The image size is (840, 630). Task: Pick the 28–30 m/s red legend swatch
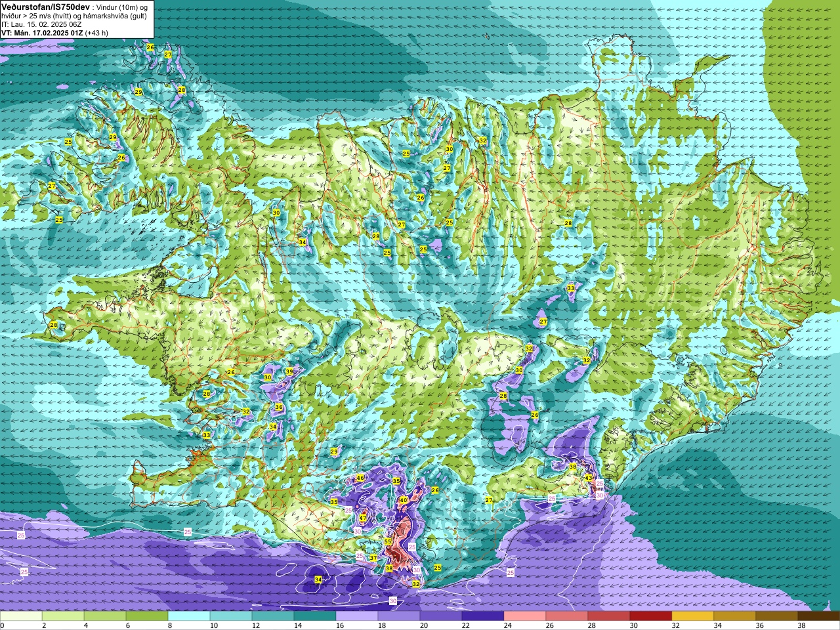(609, 616)
